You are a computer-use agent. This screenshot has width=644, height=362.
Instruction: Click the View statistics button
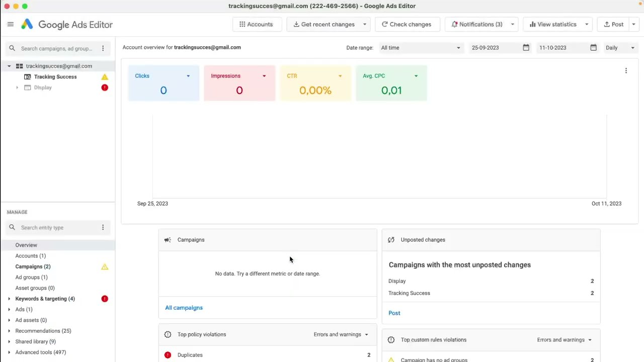pyautogui.click(x=552, y=24)
